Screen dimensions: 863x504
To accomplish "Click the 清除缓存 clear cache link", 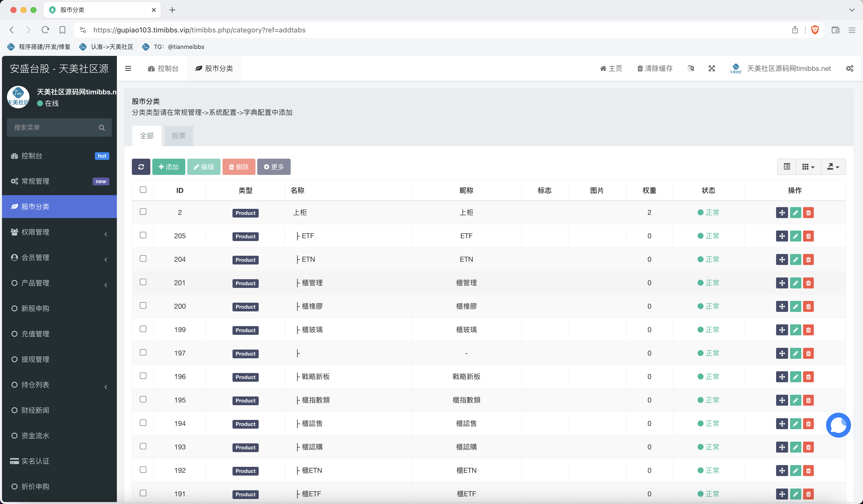I will (x=655, y=68).
